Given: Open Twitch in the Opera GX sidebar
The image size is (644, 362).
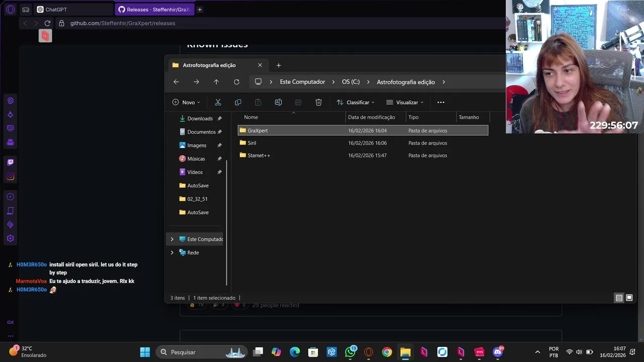Looking at the screenshot, I should 10,162.
